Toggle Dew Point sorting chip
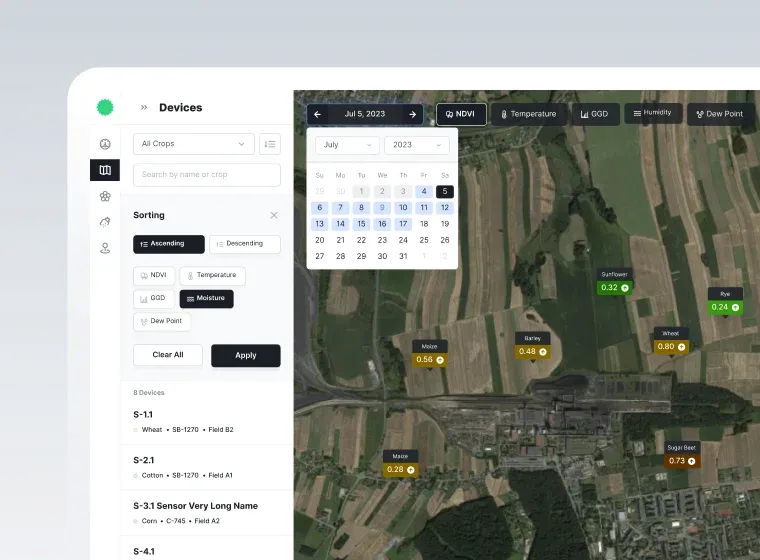This screenshot has height=560, width=760. [162, 321]
